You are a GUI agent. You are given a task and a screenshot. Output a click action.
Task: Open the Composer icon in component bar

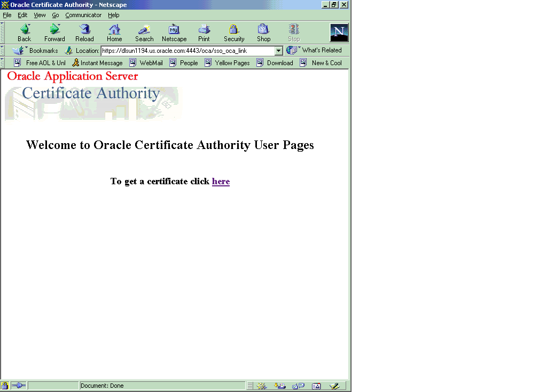pos(334,386)
